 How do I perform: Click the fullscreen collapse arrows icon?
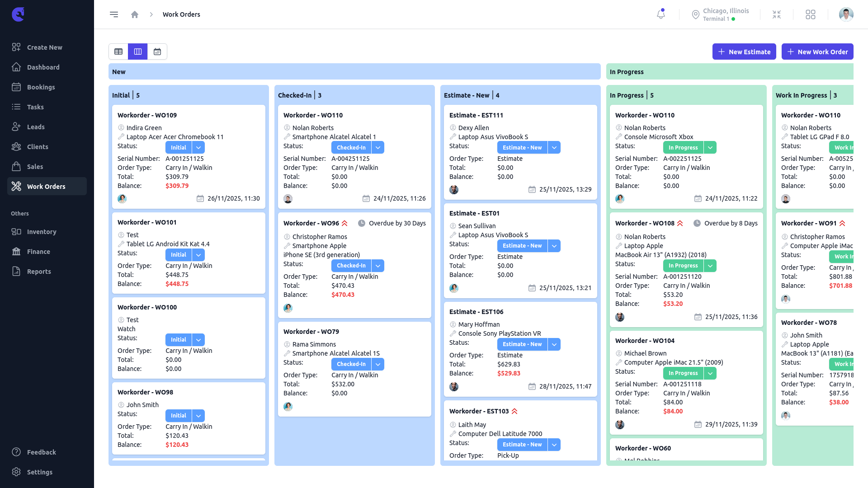click(777, 14)
